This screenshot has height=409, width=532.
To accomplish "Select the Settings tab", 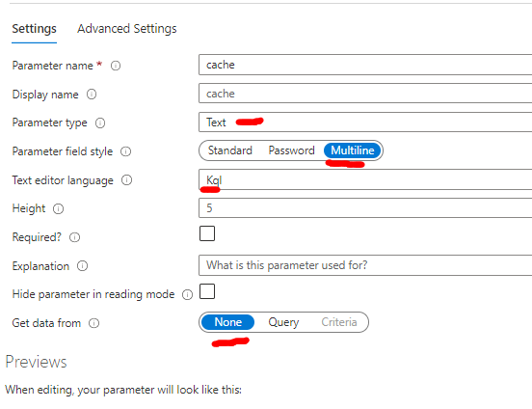I will 35,29.
